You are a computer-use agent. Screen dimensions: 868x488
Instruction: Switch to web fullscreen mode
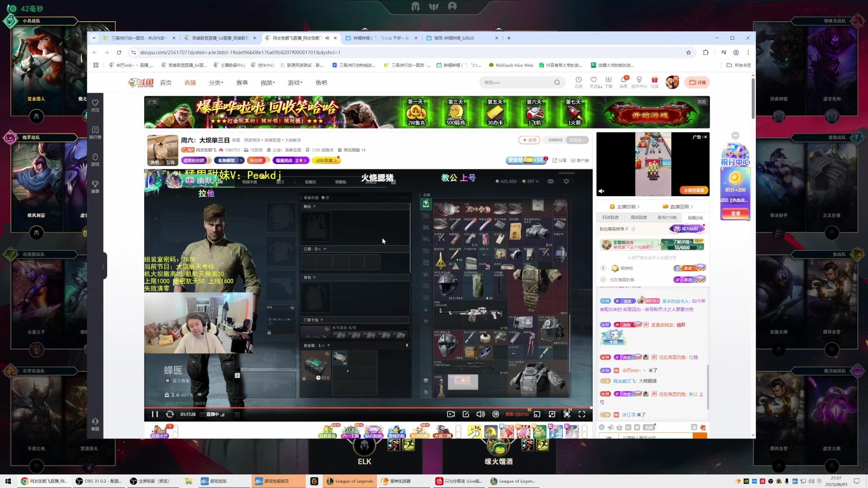click(567, 414)
